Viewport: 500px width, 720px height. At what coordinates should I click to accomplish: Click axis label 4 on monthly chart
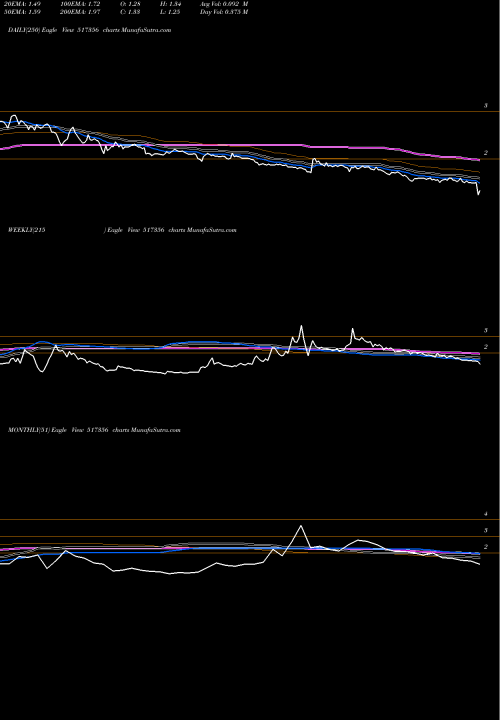485,514
